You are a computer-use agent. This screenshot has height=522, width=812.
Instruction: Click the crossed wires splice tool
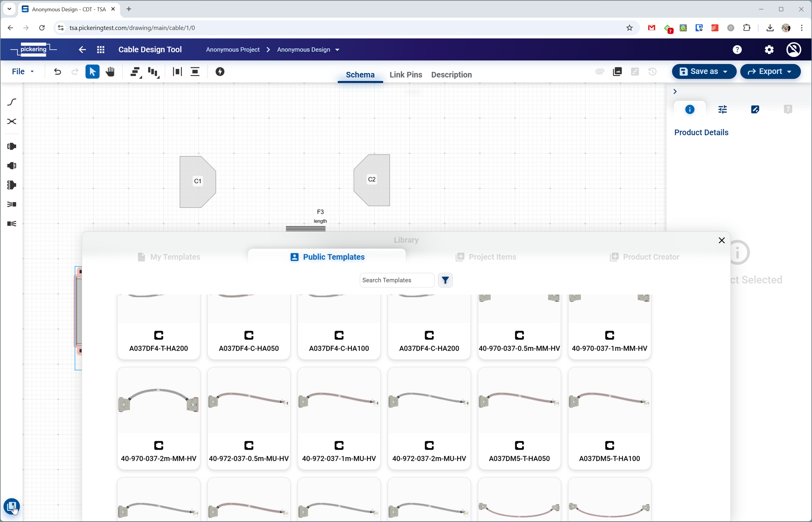point(12,121)
